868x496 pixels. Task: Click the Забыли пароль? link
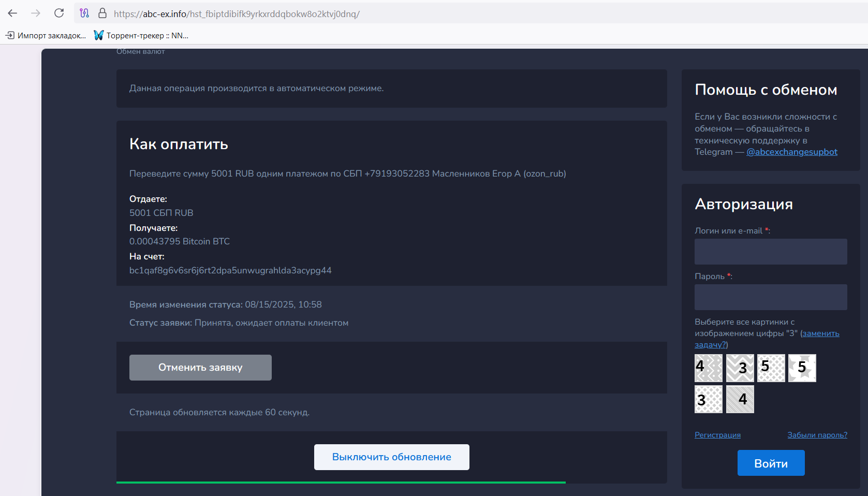(817, 435)
